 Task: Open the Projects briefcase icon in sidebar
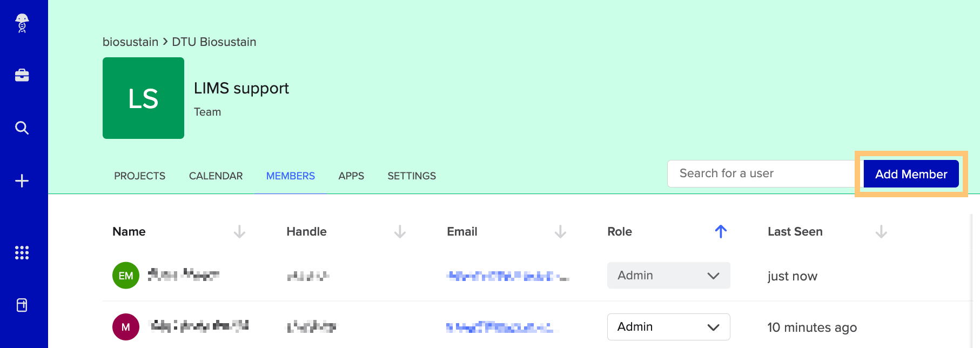click(22, 75)
